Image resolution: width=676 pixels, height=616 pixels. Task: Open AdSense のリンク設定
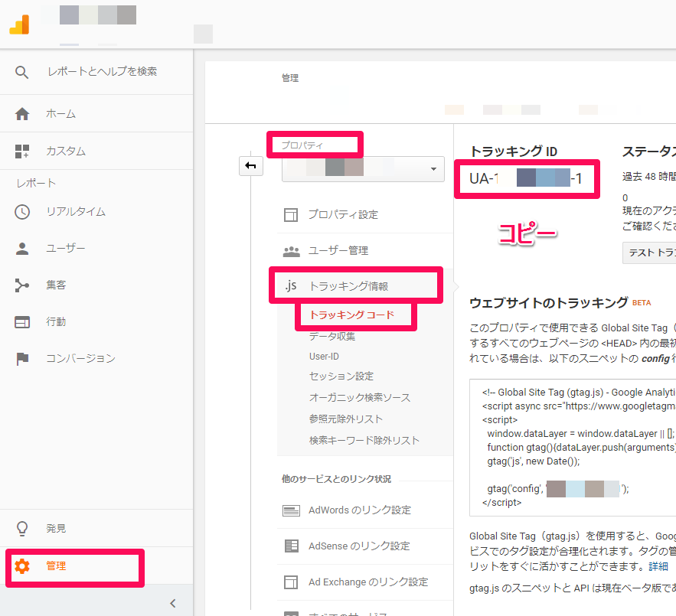(359, 546)
